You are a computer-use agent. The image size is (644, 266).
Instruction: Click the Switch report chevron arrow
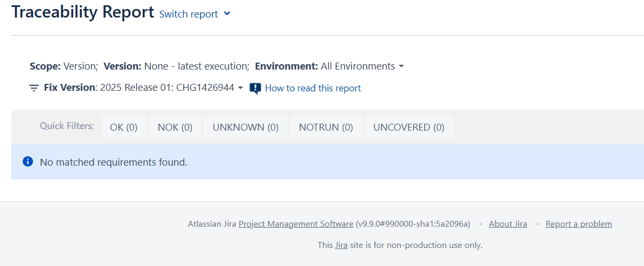tap(227, 14)
